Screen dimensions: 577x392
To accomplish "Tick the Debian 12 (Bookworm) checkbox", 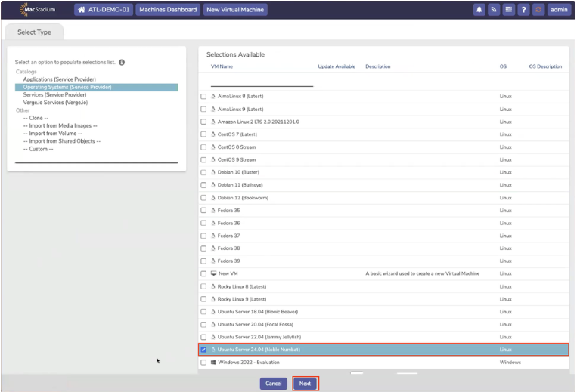I will click(x=203, y=198).
